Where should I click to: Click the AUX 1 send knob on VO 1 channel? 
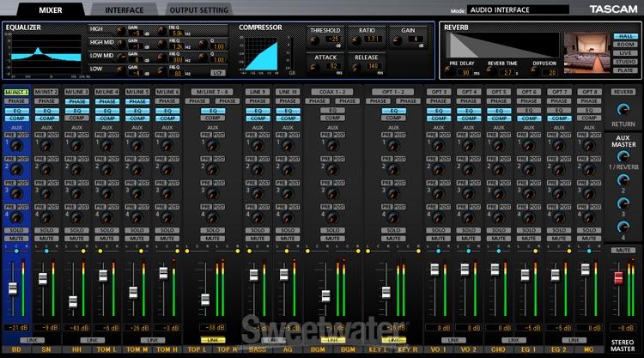[438, 145]
